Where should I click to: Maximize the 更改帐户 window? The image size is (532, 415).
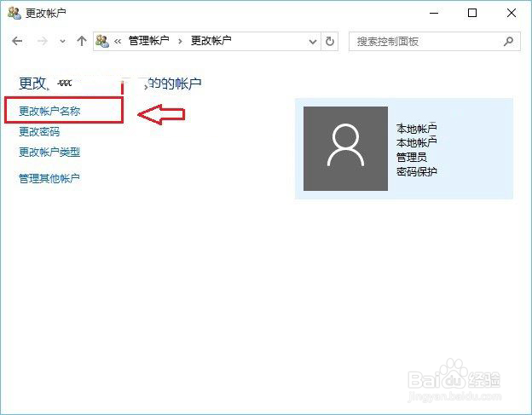pos(472,13)
